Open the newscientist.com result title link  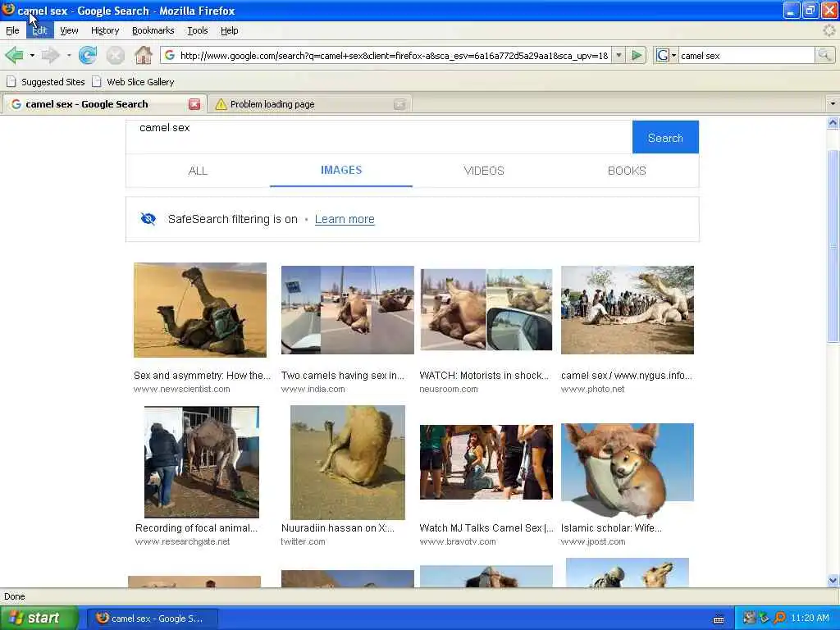tap(202, 376)
